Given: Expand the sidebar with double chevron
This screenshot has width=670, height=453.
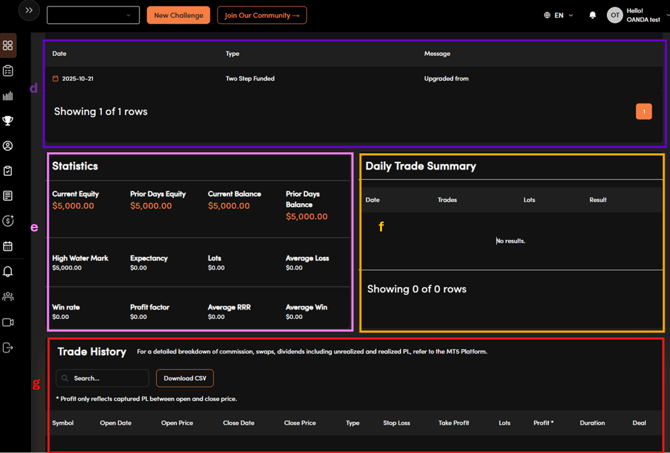Looking at the screenshot, I should [x=29, y=11].
